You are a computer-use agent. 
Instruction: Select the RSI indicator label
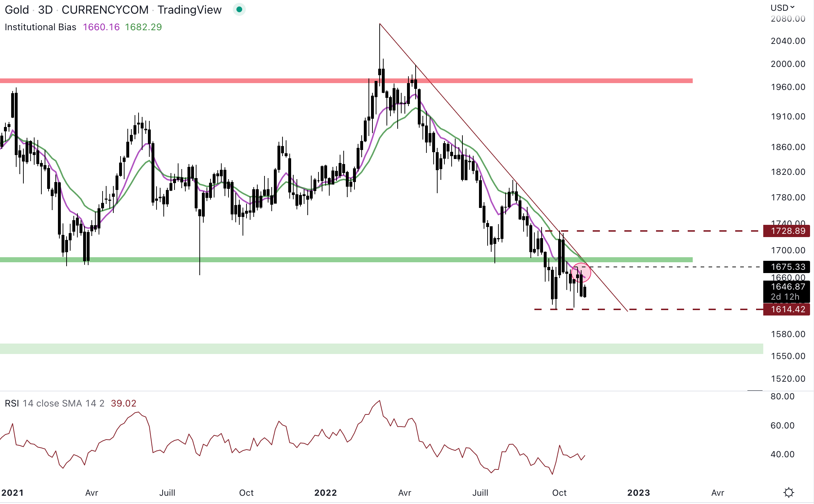click(x=12, y=403)
